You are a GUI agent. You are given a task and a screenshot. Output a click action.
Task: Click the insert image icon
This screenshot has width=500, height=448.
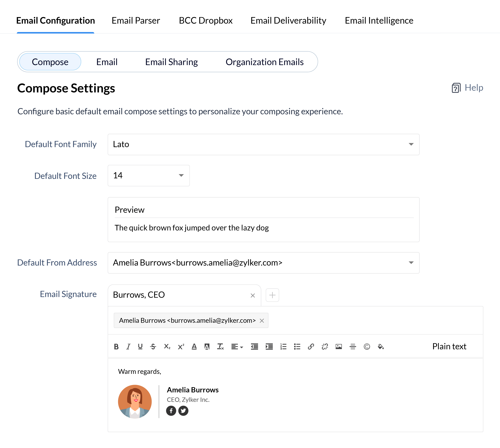[x=339, y=347]
